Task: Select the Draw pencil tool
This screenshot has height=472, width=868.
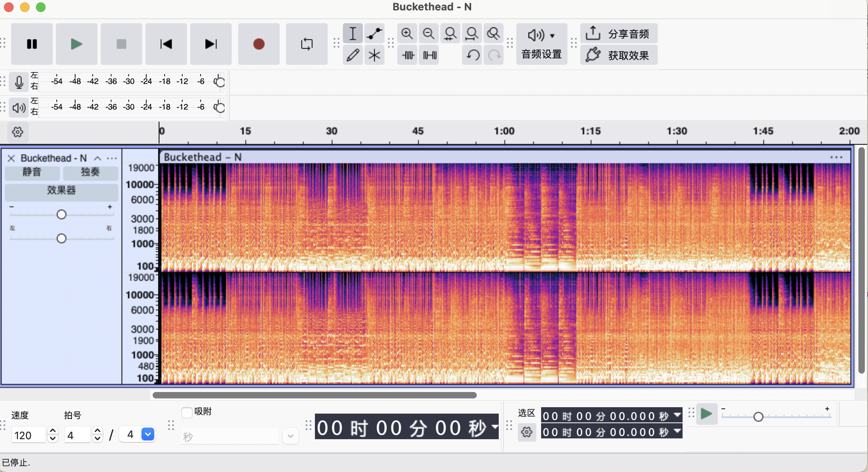Action: (352, 55)
